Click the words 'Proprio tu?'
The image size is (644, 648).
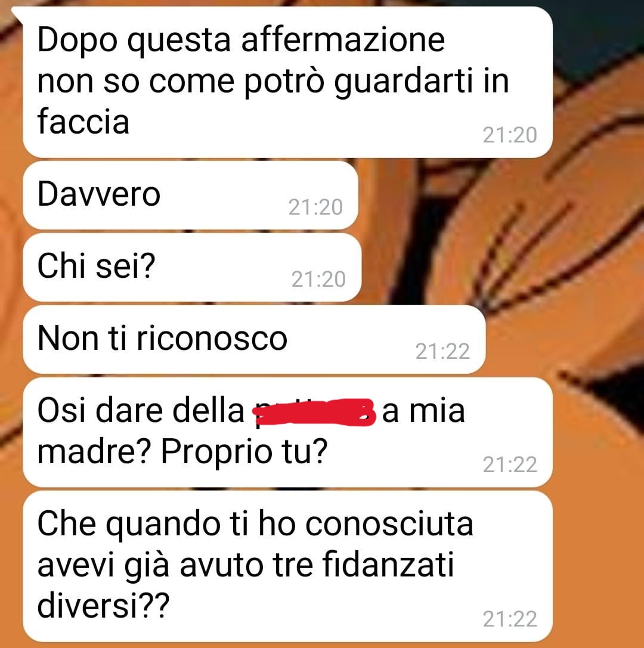[244, 452]
